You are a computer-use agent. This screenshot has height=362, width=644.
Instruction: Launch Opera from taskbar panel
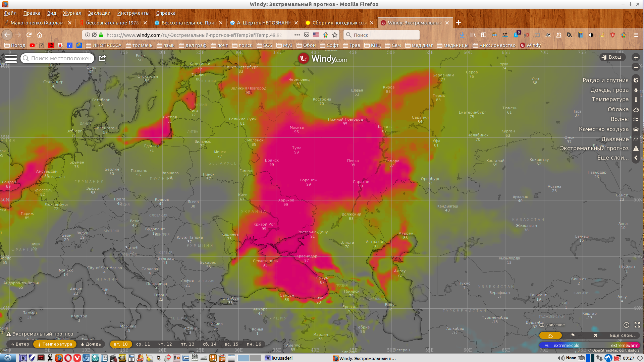coord(68,358)
